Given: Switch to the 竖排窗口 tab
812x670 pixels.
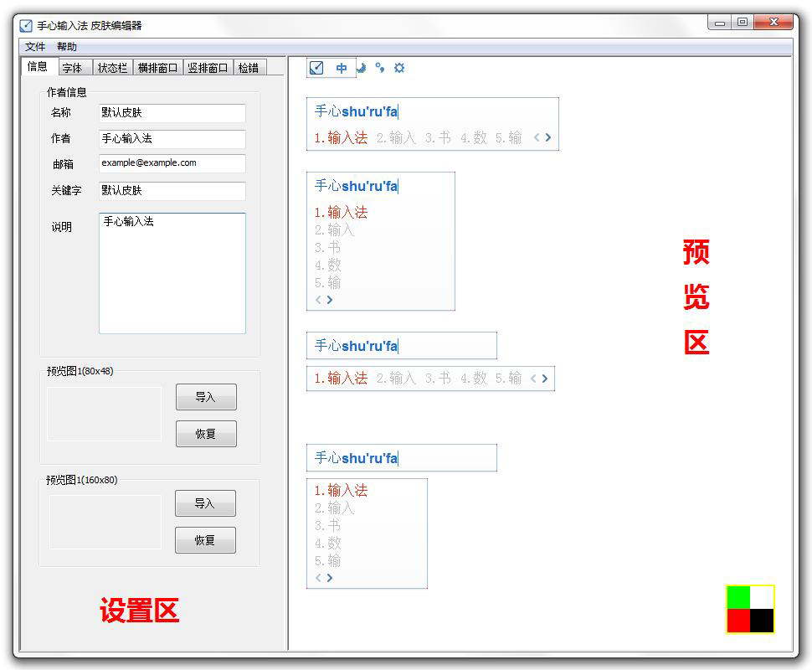Looking at the screenshot, I should pos(208,68).
